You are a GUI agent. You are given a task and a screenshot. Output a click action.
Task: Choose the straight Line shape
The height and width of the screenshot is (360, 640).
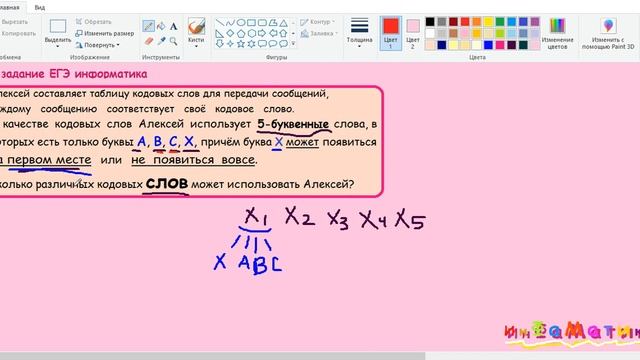click(220, 22)
